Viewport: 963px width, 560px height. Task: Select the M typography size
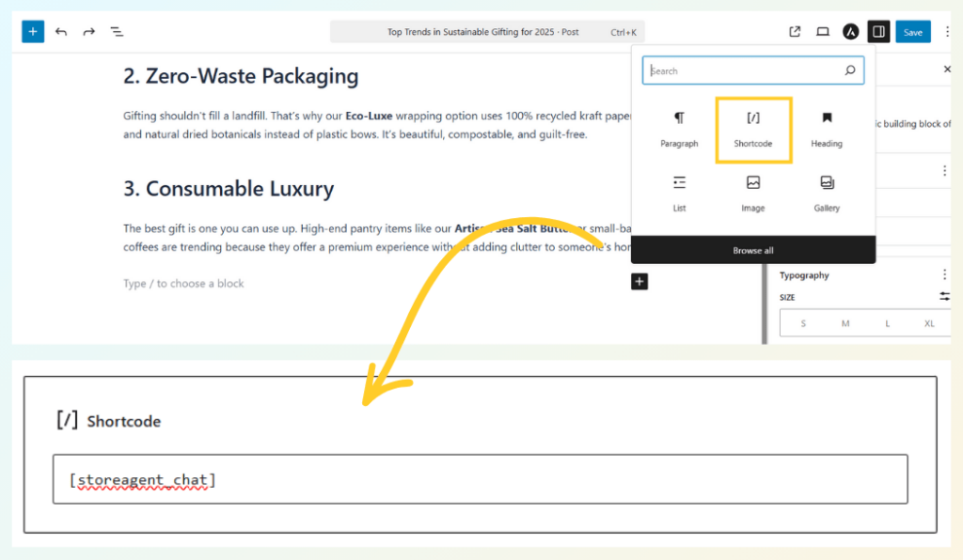[x=845, y=322]
